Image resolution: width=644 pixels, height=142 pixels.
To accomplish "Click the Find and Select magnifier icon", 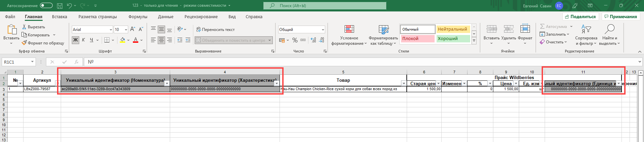I will pyautogui.click(x=609, y=30).
